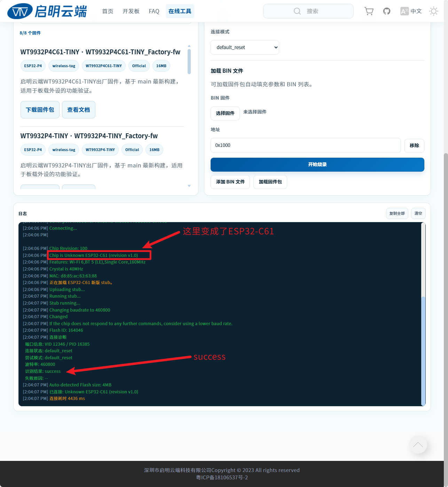The height and width of the screenshot is (487, 448).
Task: Clear the log with 清空
Action: click(418, 213)
